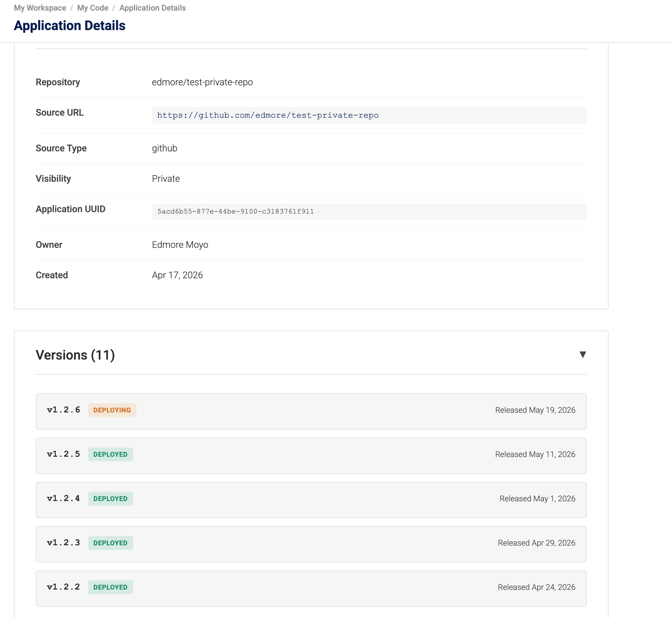Select the Application UUID value field
The width and height of the screenshot is (672, 618).
[369, 212]
